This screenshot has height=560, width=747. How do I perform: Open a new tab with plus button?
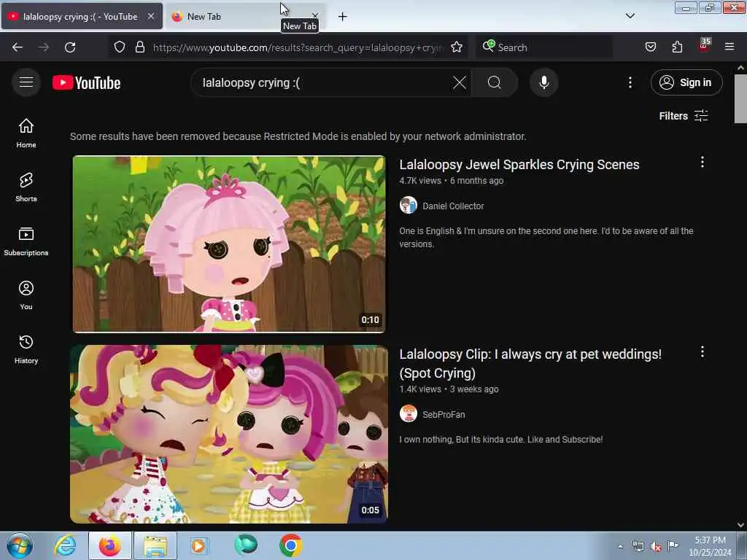343,17
